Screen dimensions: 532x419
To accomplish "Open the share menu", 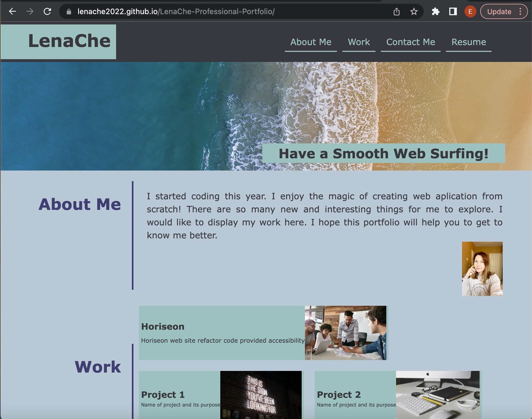I will 397,11.
